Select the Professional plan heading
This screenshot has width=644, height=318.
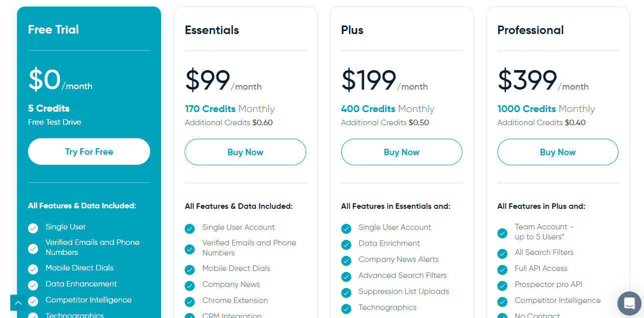click(530, 30)
